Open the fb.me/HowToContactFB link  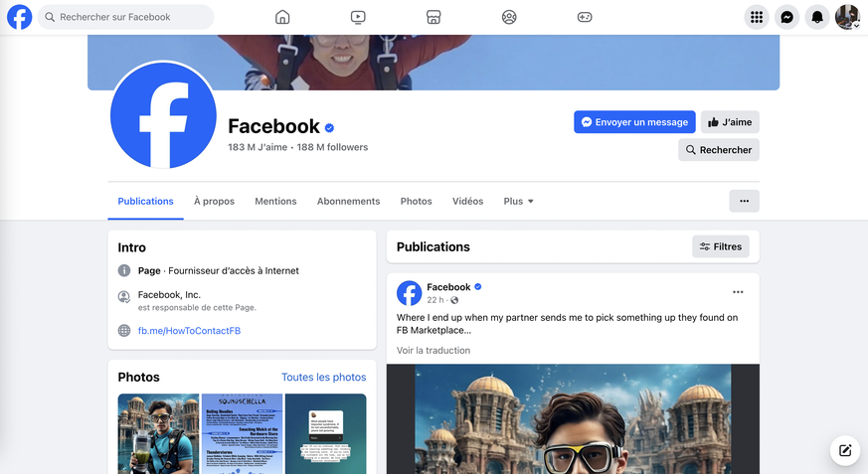click(x=189, y=331)
